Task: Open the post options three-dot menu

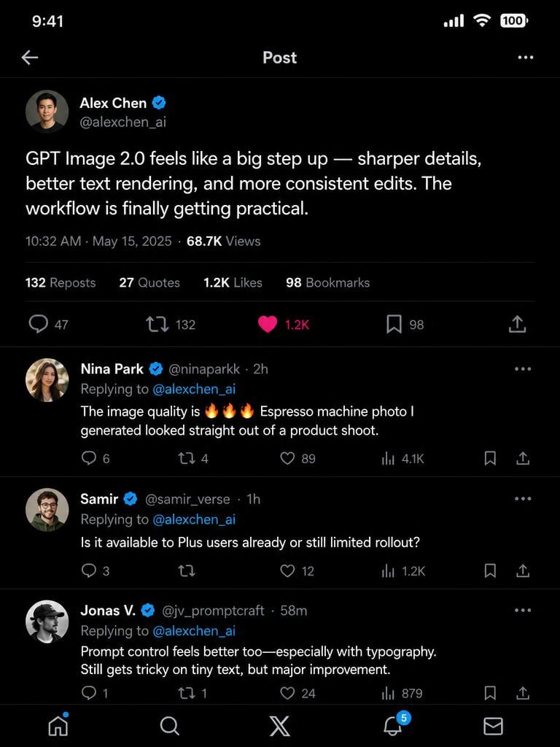Action: [x=525, y=58]
